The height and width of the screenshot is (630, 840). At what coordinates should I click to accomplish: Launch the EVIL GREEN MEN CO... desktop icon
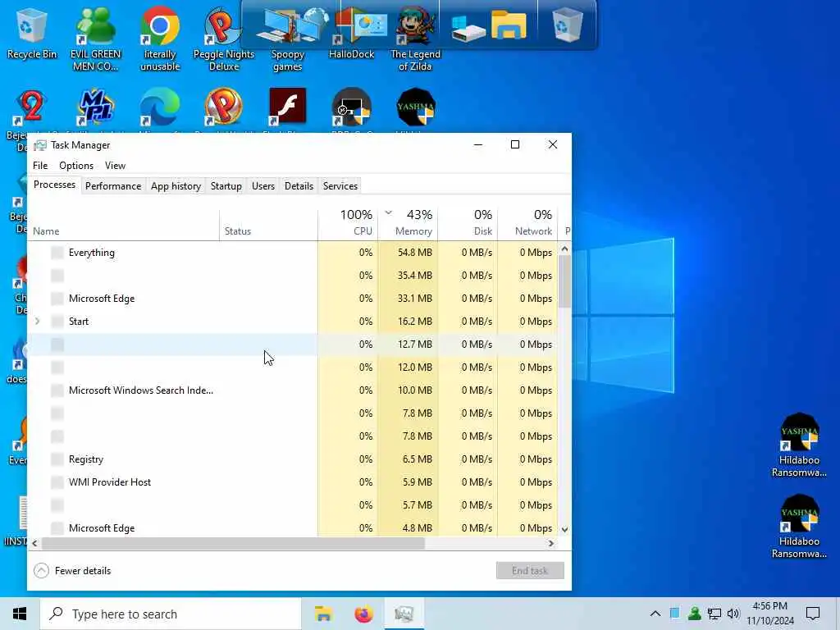(95, 39)
